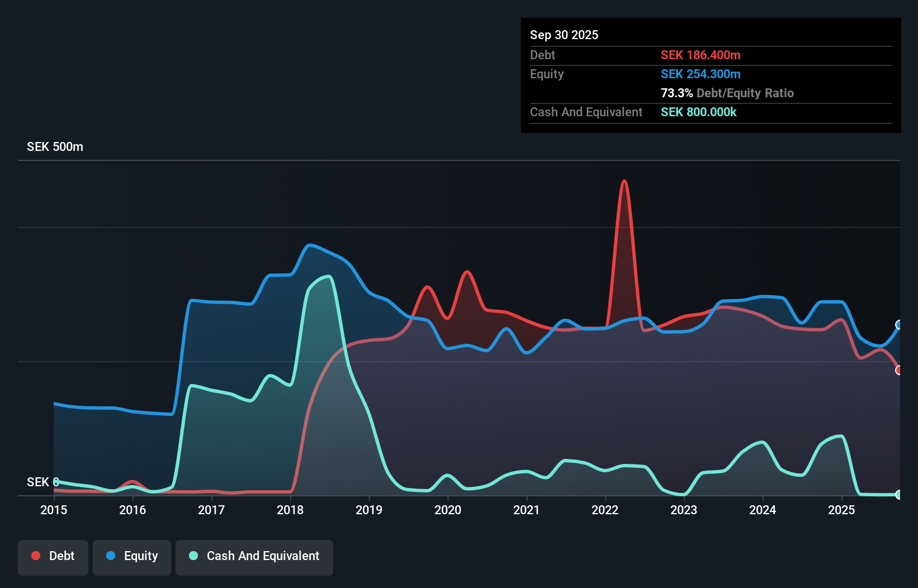
Task: Open the SEK 254.300m Equity value link
Action: click(701, 74)
